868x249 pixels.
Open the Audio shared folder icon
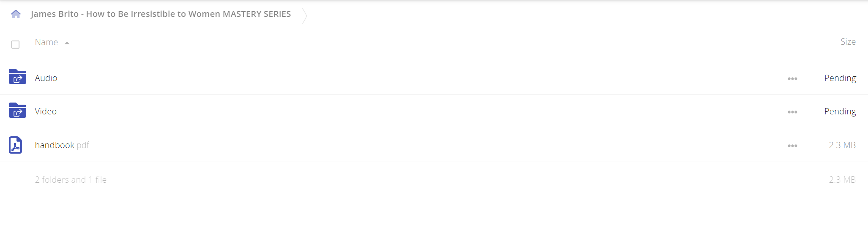[17, 76]
